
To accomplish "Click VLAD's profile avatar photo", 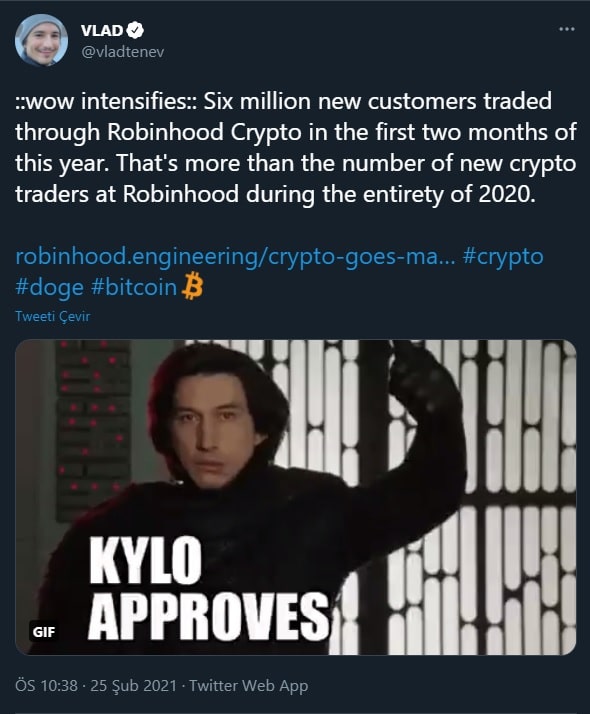I will coord(41,40).
